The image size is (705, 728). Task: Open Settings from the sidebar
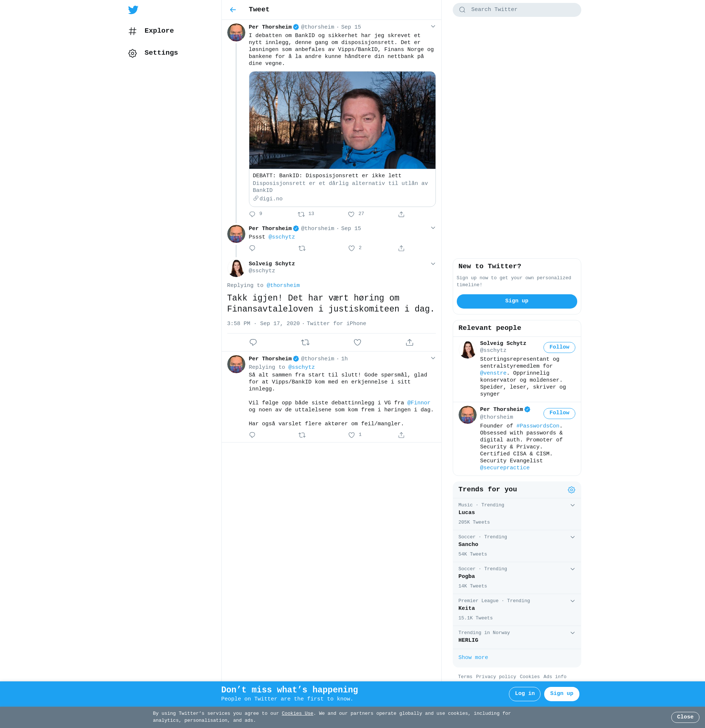[153, 53]
